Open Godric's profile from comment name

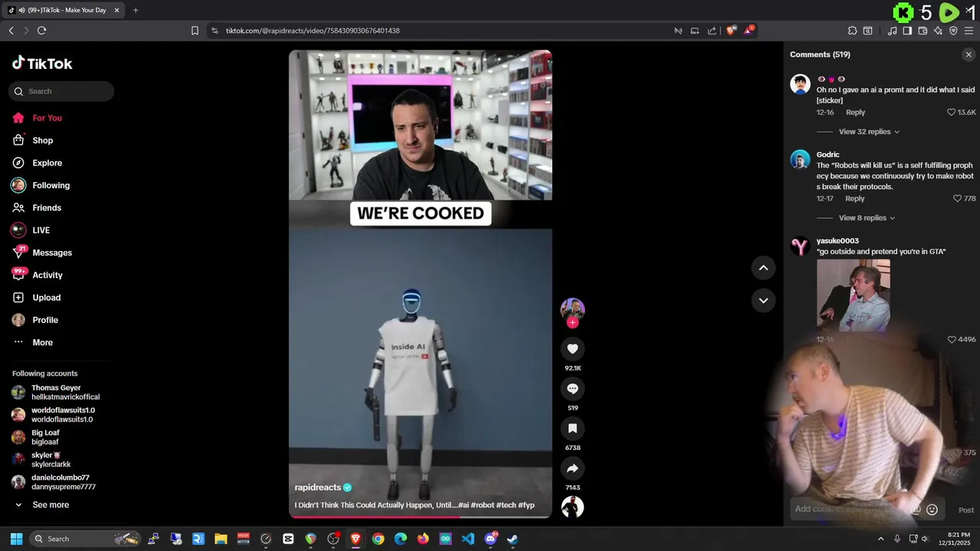(x=828, y=155)
